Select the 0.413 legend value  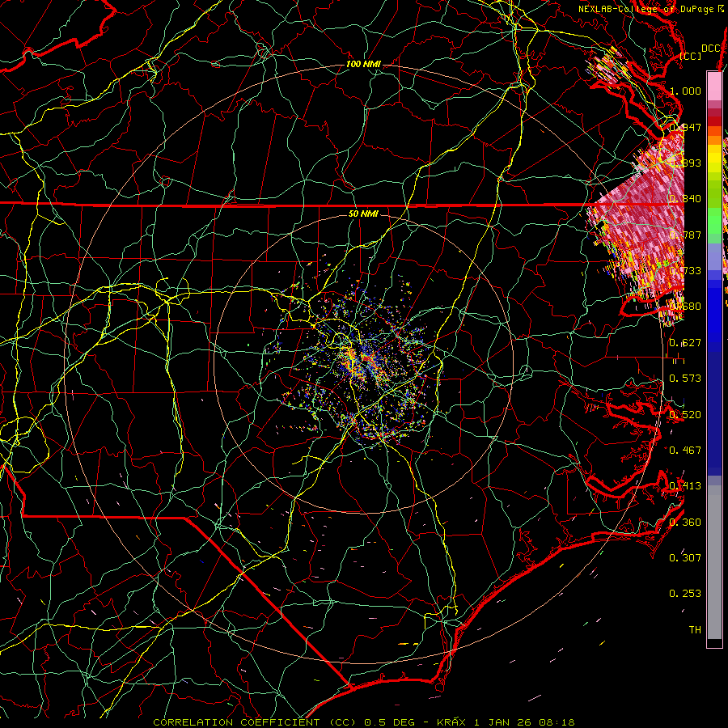point(685,486)
